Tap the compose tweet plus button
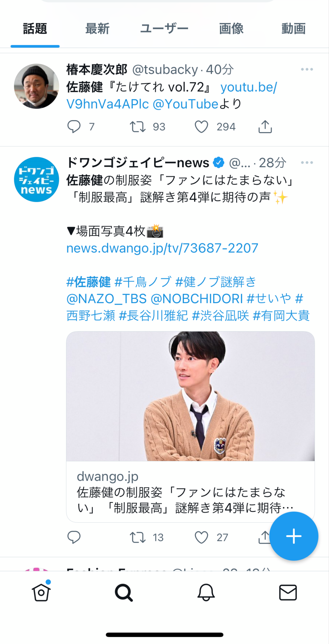The image size is (329, 644). click(294, 536)
